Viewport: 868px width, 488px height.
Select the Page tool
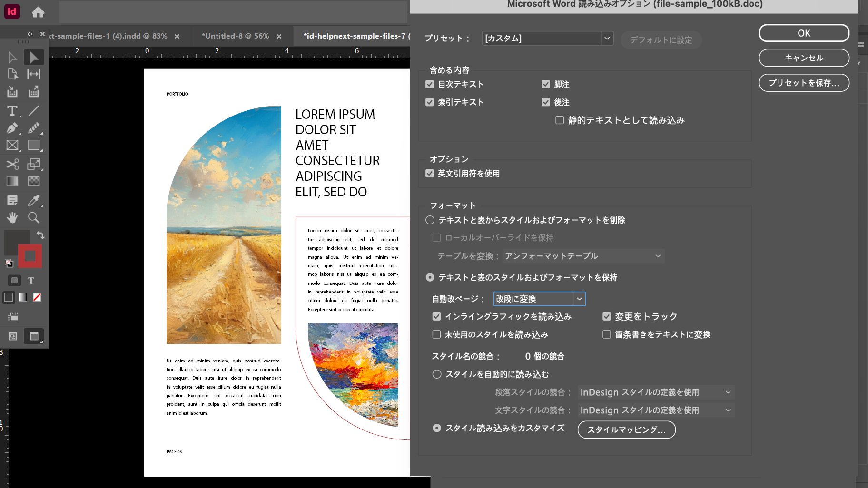12,74
